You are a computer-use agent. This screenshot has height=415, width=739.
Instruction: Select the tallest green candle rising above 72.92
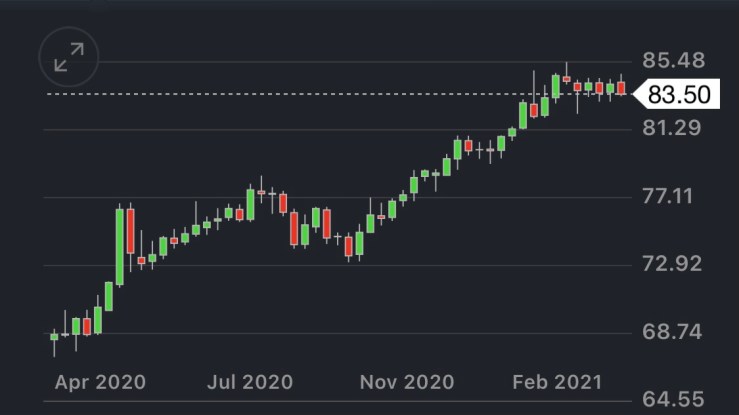(x=120, y=247)
